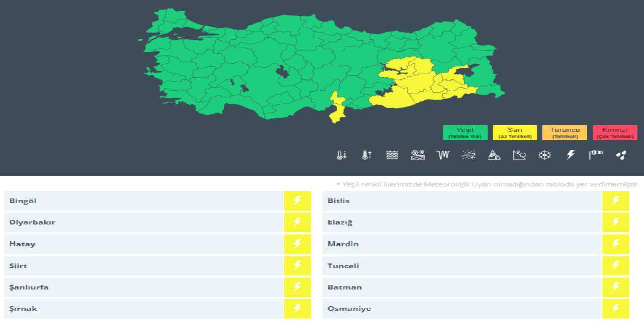
Task: Click the rockfall hazard icon
Action: click(x=519, y=155)
